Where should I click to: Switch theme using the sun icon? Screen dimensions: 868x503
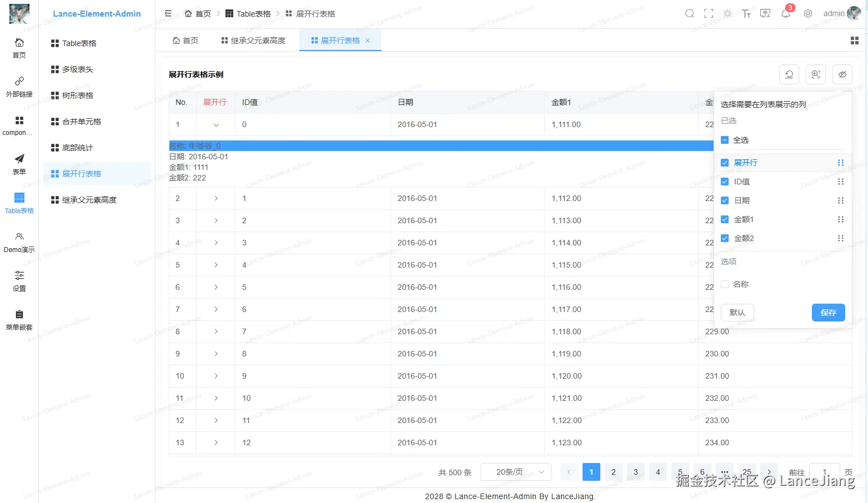727,13
